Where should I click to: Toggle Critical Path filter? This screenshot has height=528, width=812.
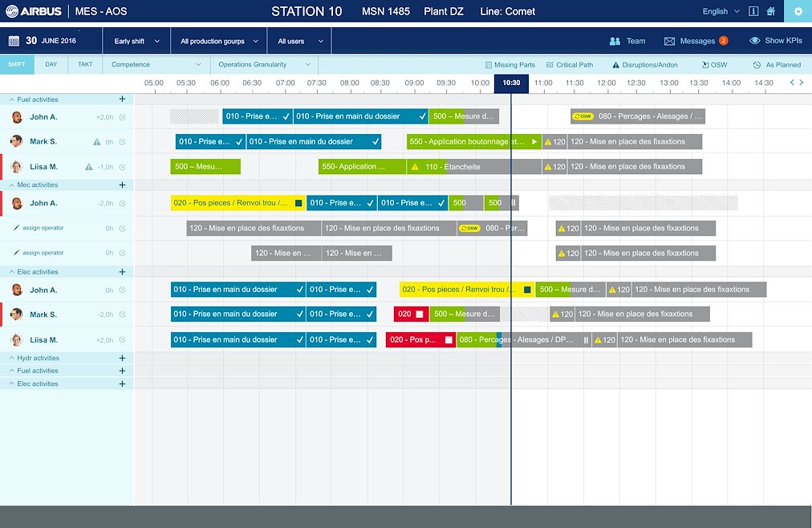click(x=570, y=65)
